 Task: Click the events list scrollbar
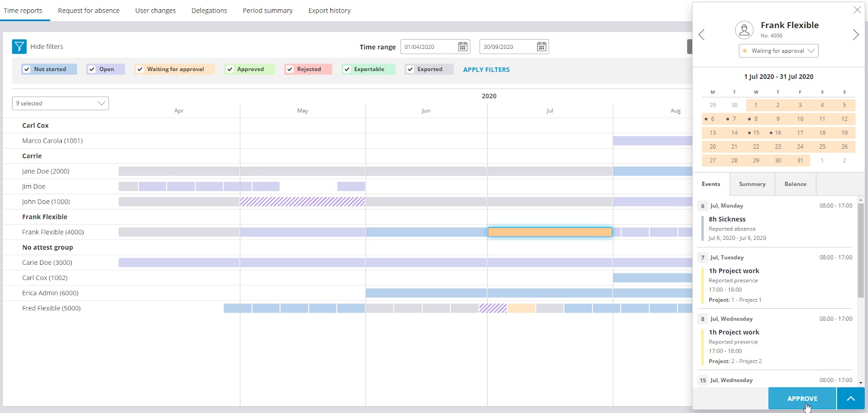(860, 251)
